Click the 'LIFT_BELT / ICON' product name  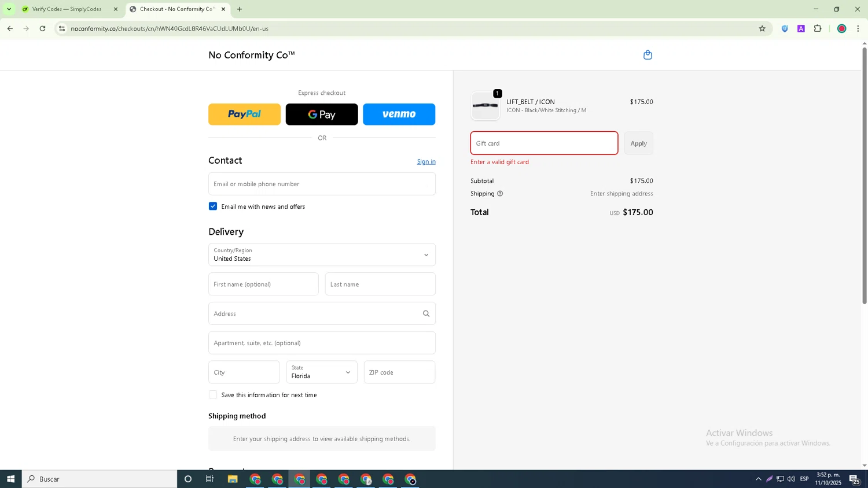coord(531,102)
